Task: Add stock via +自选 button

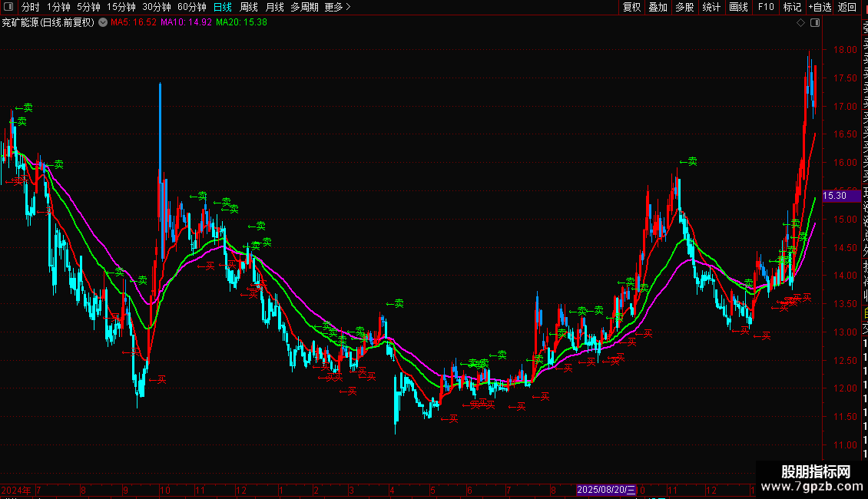Action: click(820, 7)
